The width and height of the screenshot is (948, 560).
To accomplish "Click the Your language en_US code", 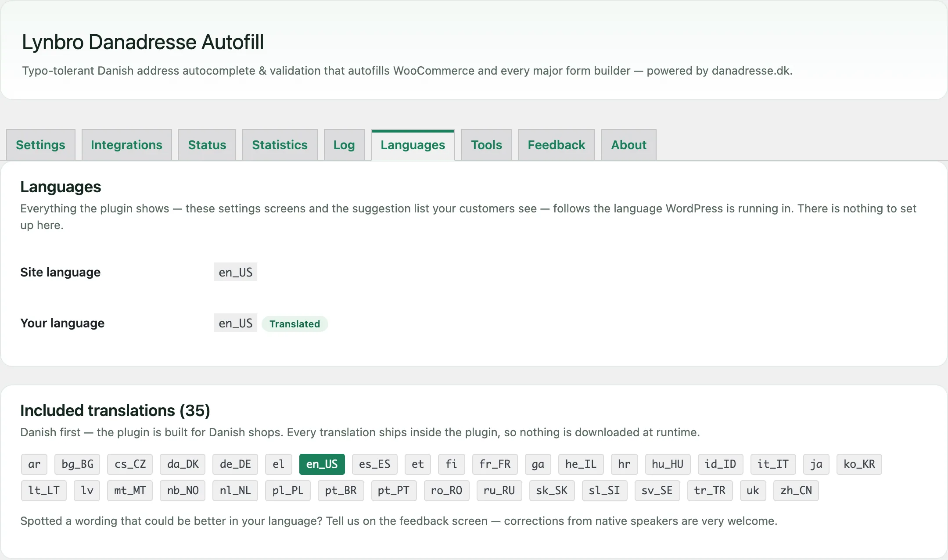I will click(236, 323).
